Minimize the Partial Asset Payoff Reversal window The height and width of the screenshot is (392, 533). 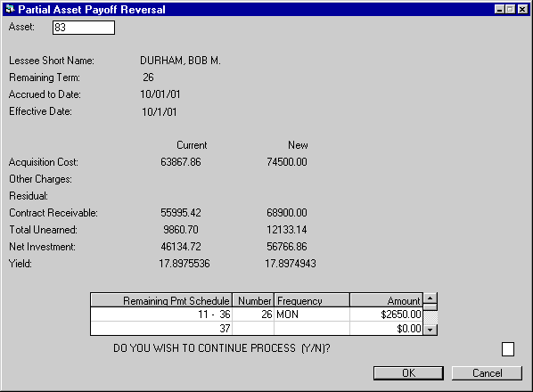pos(499,9)
